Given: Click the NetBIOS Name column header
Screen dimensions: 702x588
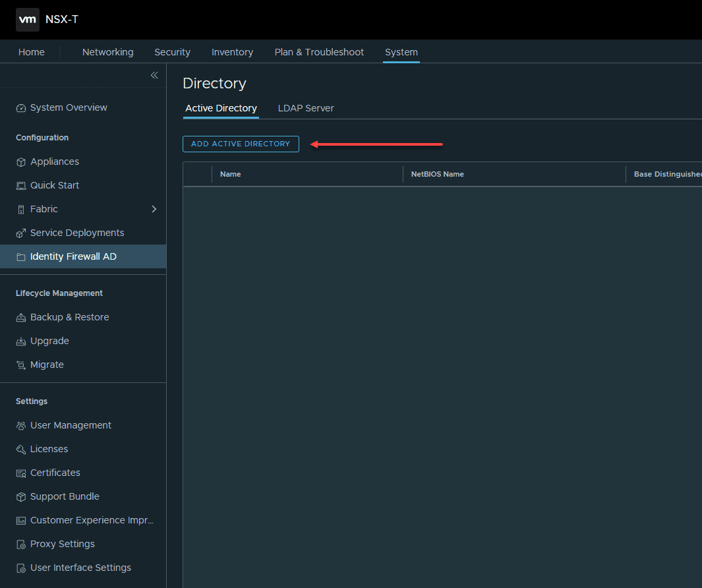Looking at the screenshot, I should [438, 174].
